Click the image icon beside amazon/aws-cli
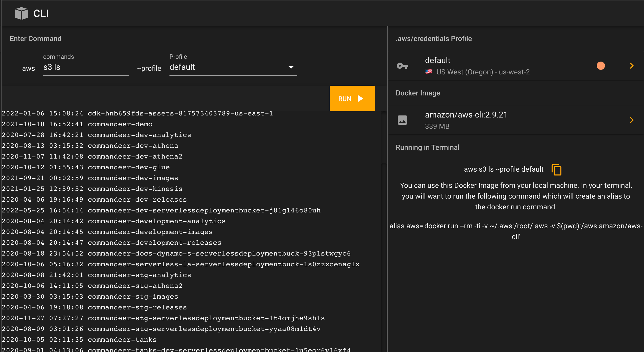Image resolution: width=644 pixels, height=352 pixels. [402, 120]
